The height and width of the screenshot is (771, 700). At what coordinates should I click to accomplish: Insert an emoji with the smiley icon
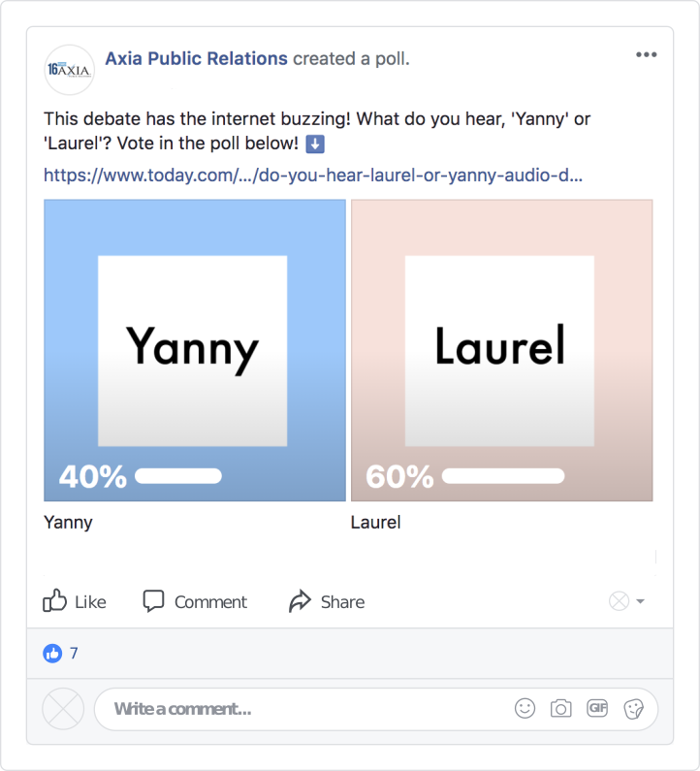pyautogui.click(x=525, y=709)
